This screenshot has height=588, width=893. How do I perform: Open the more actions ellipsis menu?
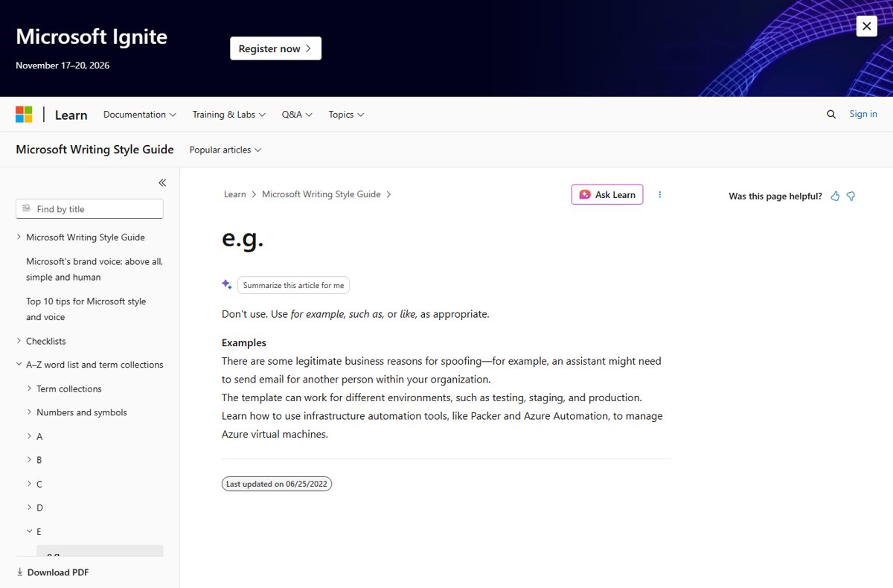coord(659,194)
